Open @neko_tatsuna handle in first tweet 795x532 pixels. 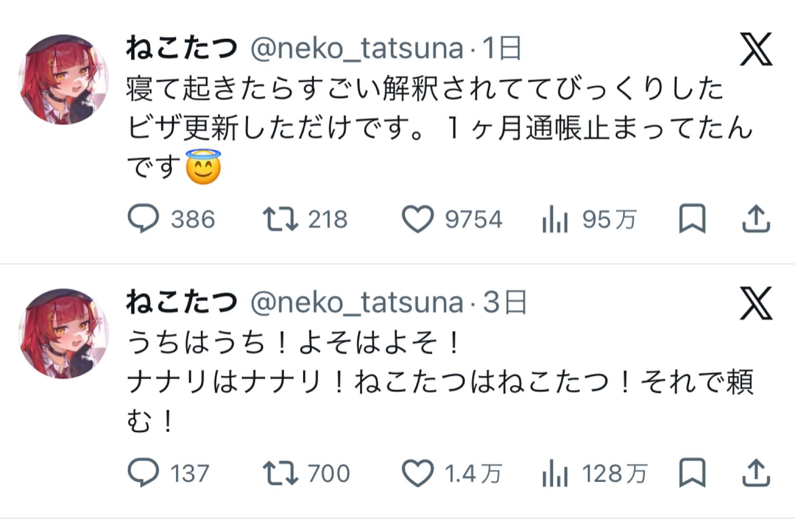[x=357, y=49]
